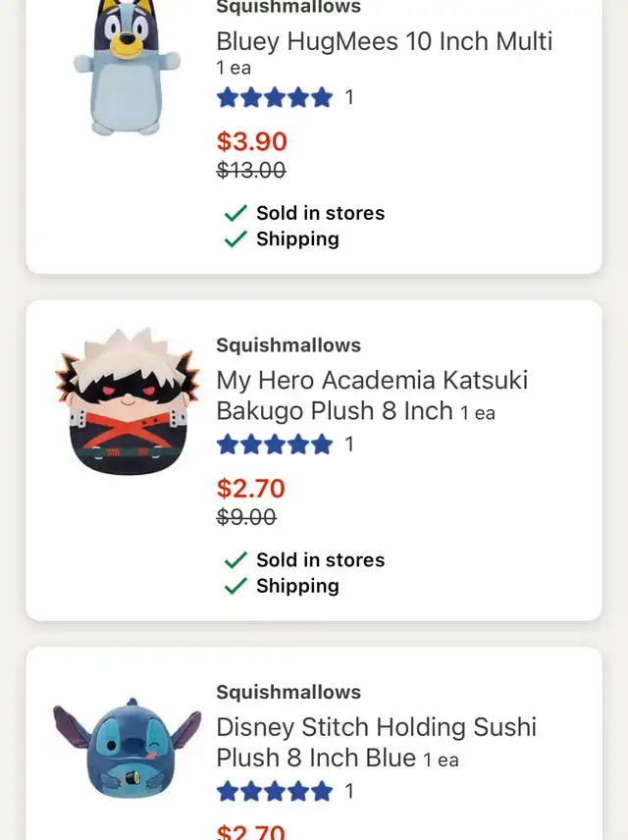Click the crossed-out $13.00 original price
This screenshot has height=840, width=628.
251,171
